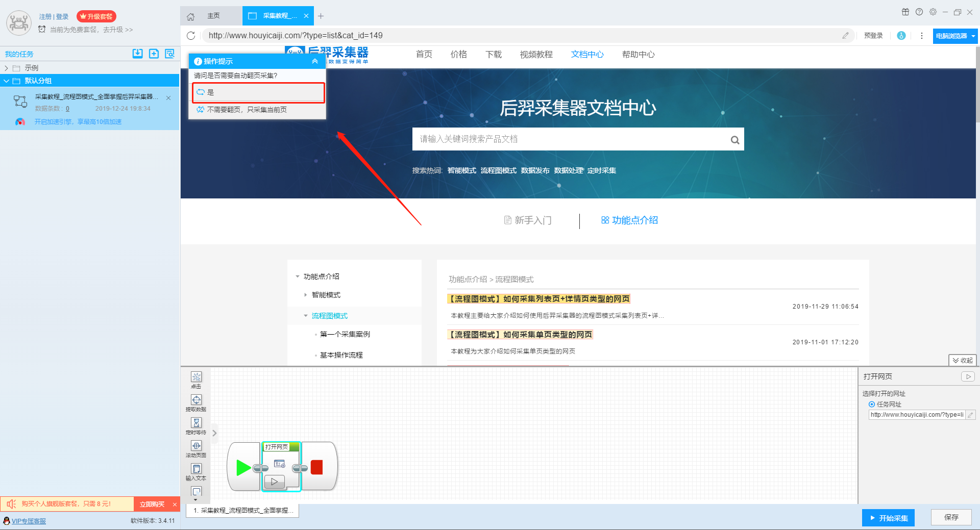Image resolution: width=980 pixels, height=530 pixels.
Task: Open the 视频教程 nav menu item
Action: pyautogui.click(x=536, y=55)
